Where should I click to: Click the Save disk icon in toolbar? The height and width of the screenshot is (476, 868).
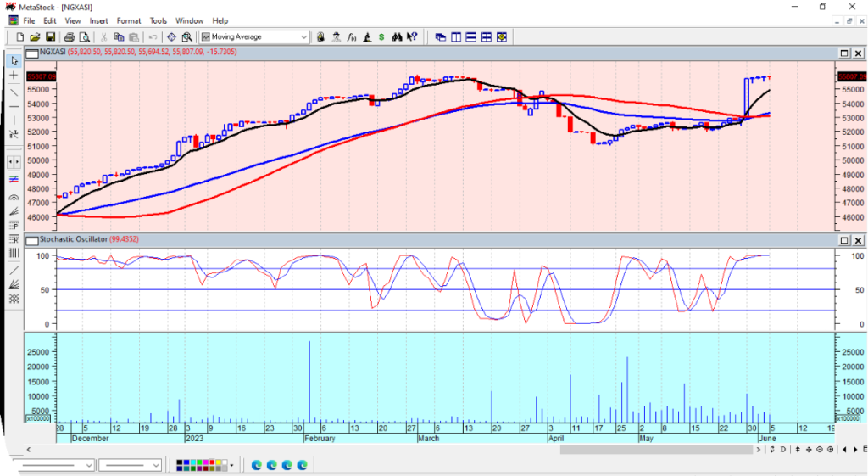tap(50, 37)
